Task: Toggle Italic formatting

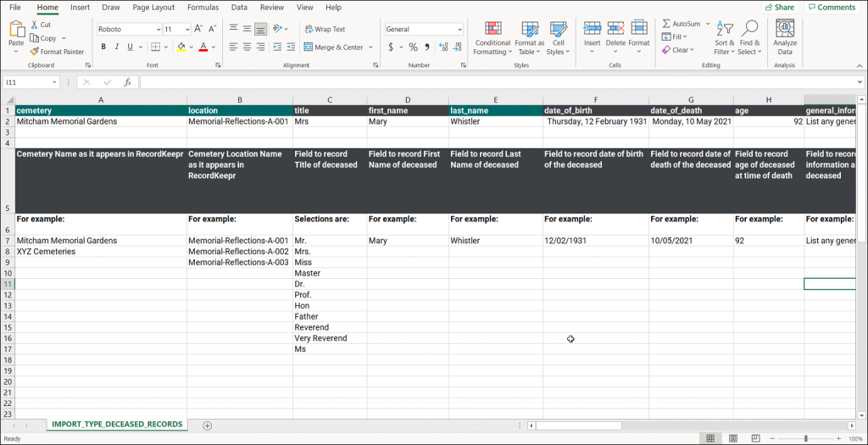Action: coord(117,47)
